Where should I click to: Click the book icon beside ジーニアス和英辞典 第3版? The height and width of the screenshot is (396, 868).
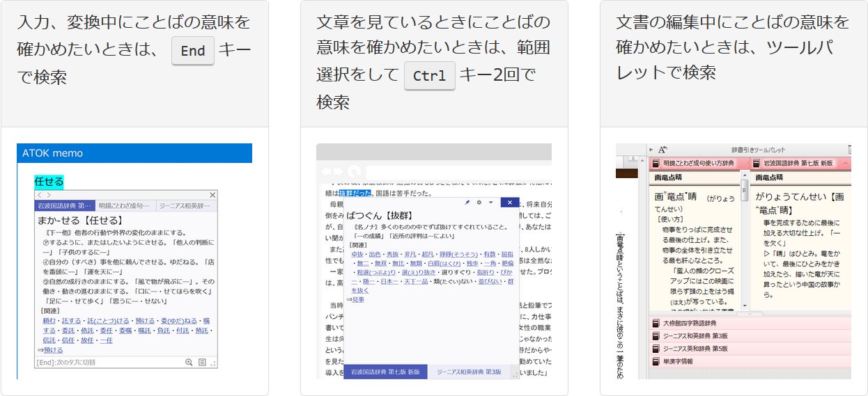(656, 336)
